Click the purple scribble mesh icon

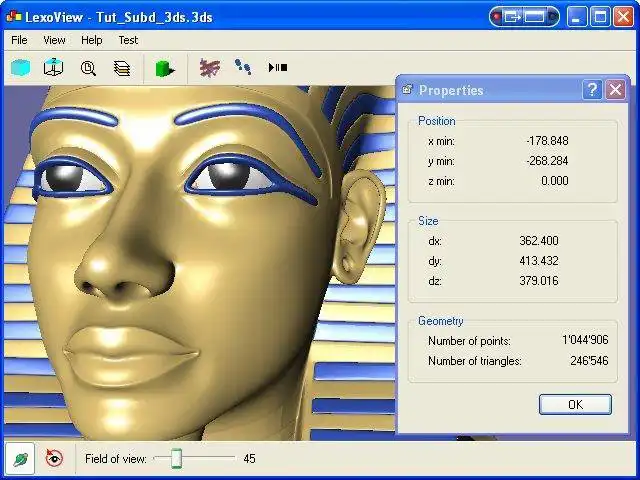[210, 67]
